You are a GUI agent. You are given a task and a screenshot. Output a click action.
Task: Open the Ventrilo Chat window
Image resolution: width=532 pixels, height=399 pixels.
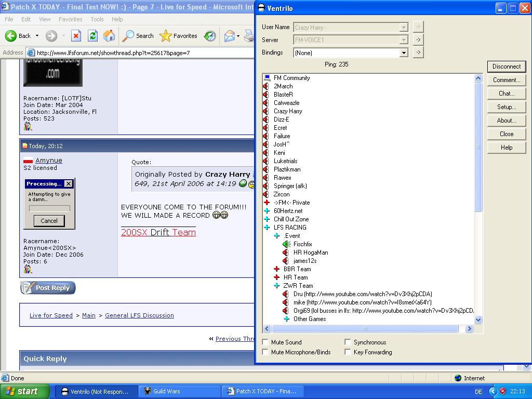coord(507,94)
